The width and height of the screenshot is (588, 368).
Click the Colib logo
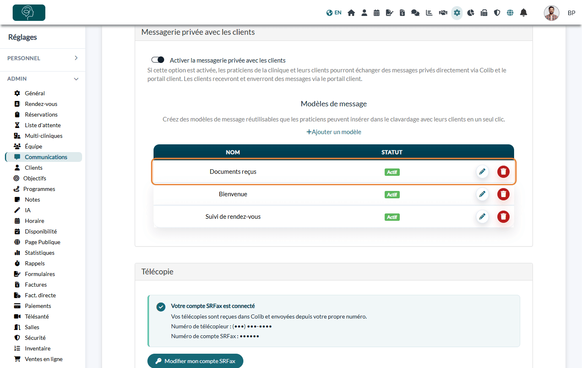[29, 13]
